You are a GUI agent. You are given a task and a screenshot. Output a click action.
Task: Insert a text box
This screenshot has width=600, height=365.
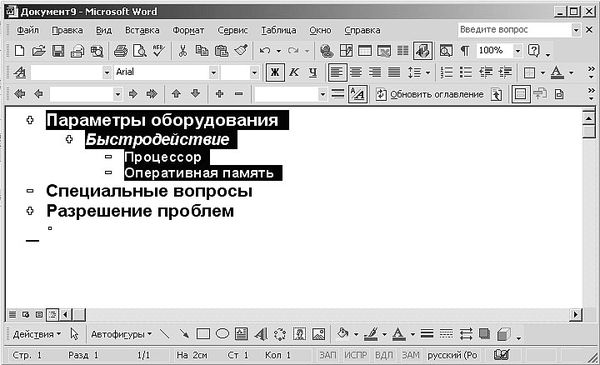[x=241, y=334]
